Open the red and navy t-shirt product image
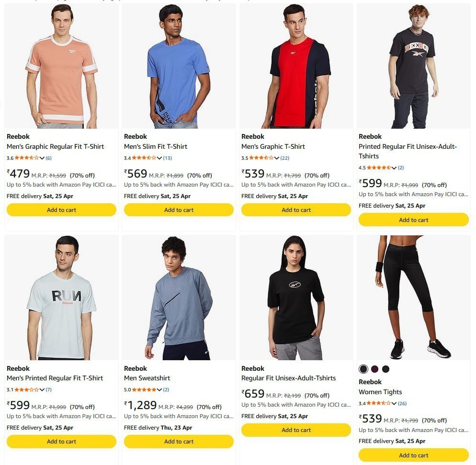 [x=296, y=66]
